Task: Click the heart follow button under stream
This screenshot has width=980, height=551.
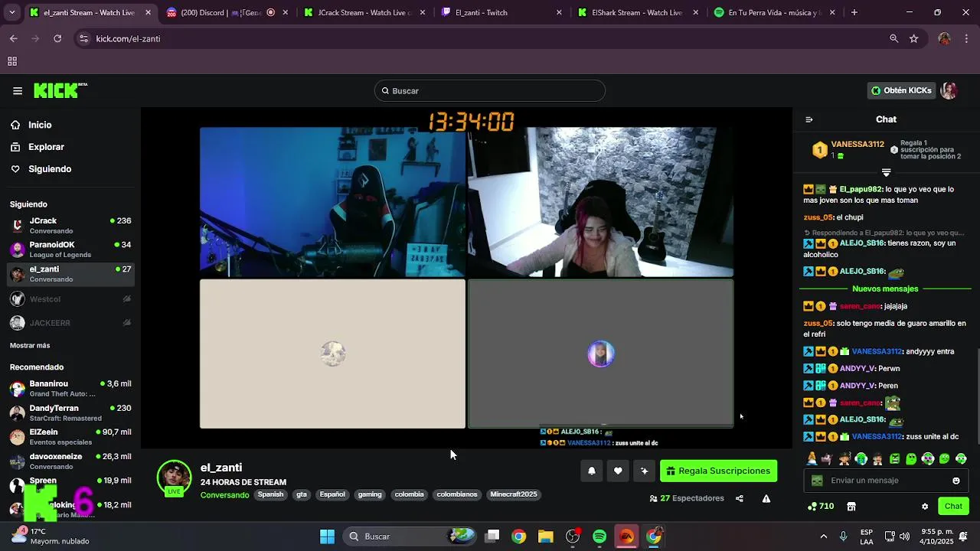Action: (x=618, y=471)
